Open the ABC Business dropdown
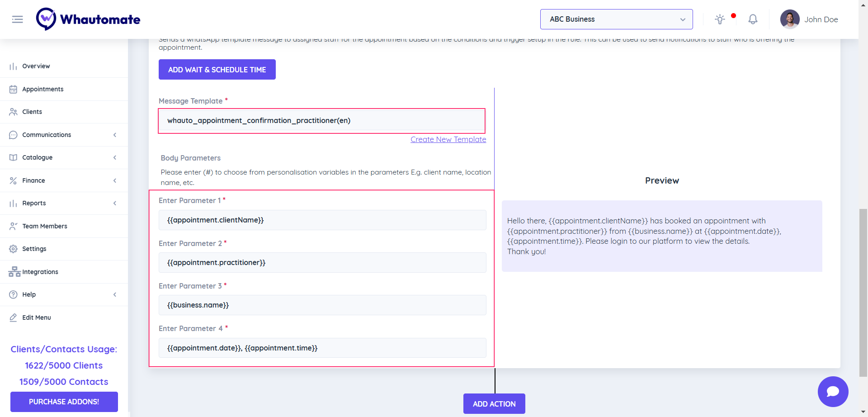868x417 pixels. point(616,19)
